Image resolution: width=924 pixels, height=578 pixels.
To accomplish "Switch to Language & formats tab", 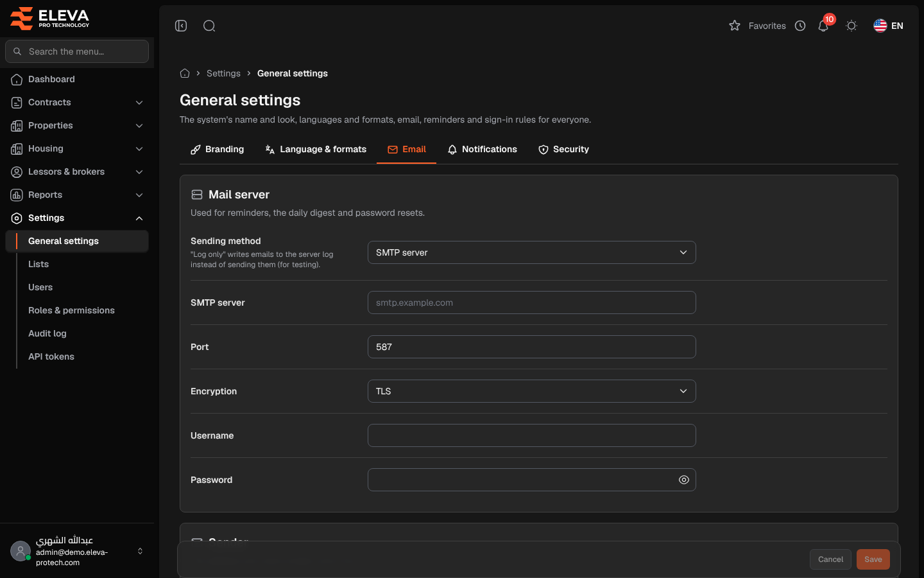I will pos(316,149).
